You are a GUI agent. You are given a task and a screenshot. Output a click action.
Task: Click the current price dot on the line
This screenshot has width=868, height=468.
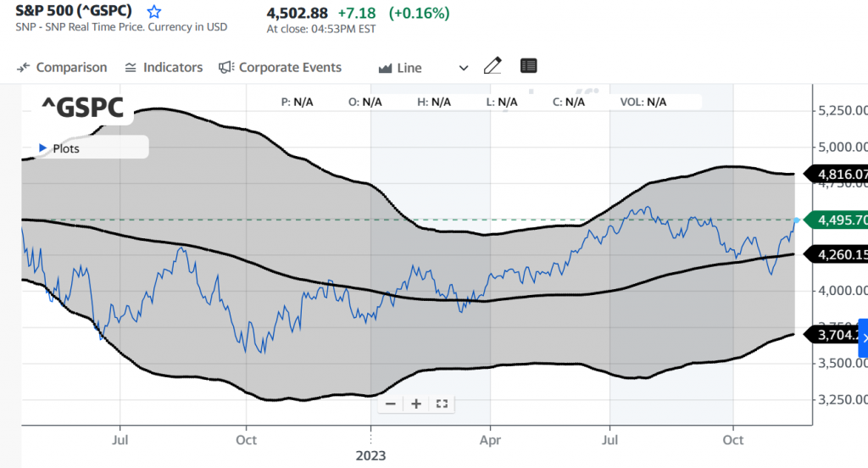tap(797, 220)
